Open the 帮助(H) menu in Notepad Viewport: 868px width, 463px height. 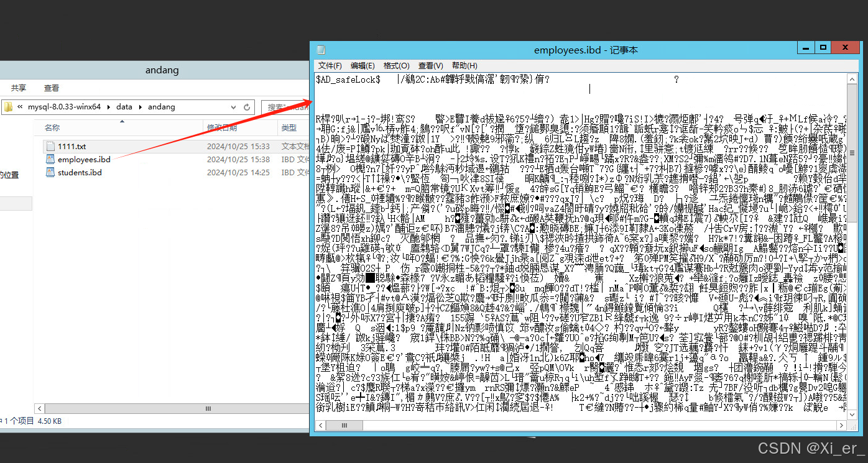tap(464, 65)
